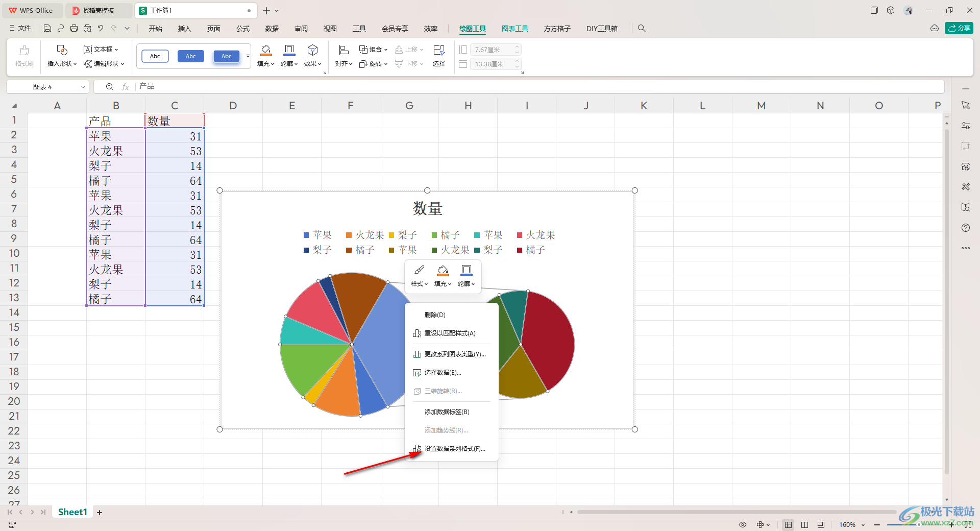Click the fx insert function icon
Viewport: 980px width, 531px height.
point(125,87)
